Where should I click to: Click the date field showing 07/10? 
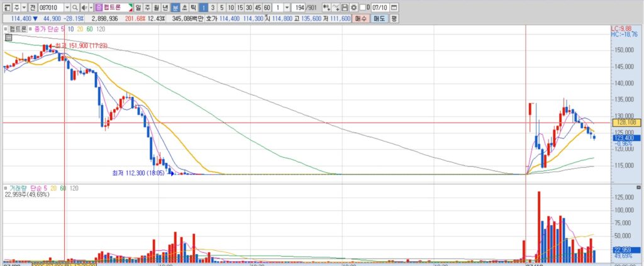point(380,8)
